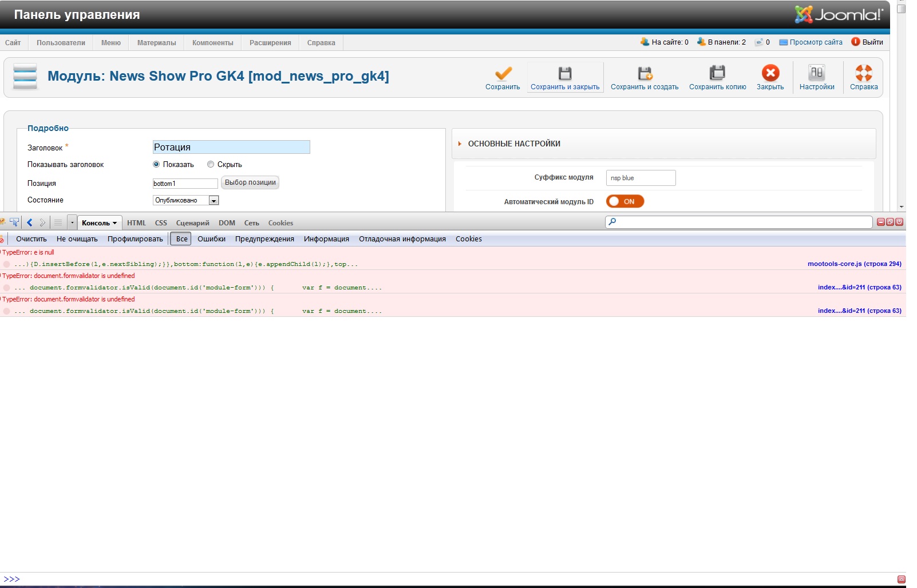The image size is (917, 588).
Task: Switch to the Firebug DOM tab
Action: coord(227,223)
